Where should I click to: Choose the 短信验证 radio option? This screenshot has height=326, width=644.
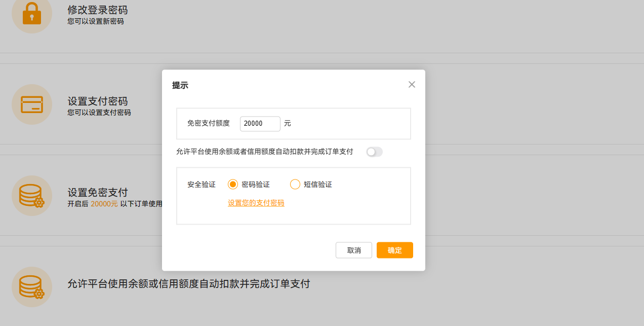[295, 185]
